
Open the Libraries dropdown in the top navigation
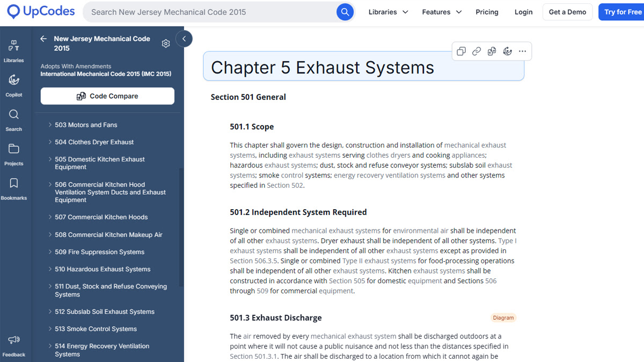point(388,12)
